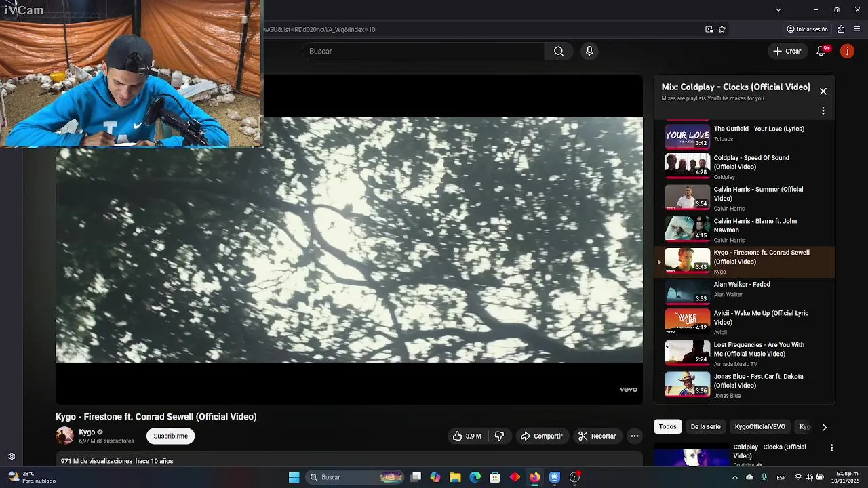868x488 pixels.
Task: Start voice search with microphone icon
Action: (x=589, y=52)
